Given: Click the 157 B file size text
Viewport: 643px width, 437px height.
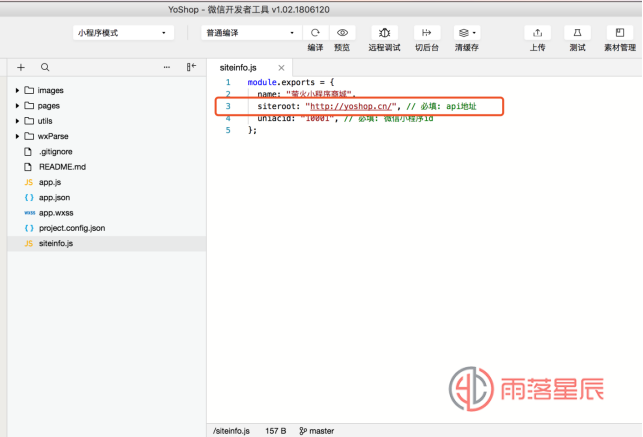Looking at the screenshot, I should pos(276,431).
